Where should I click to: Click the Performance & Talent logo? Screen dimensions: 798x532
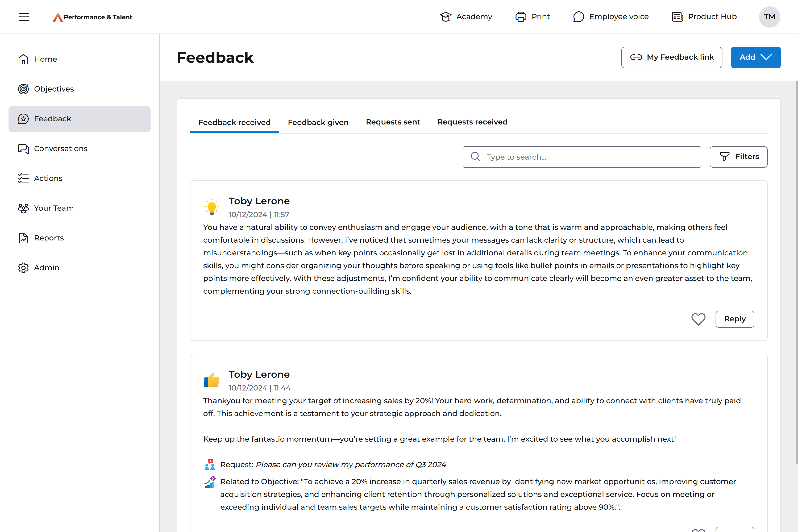click(92, 17)
